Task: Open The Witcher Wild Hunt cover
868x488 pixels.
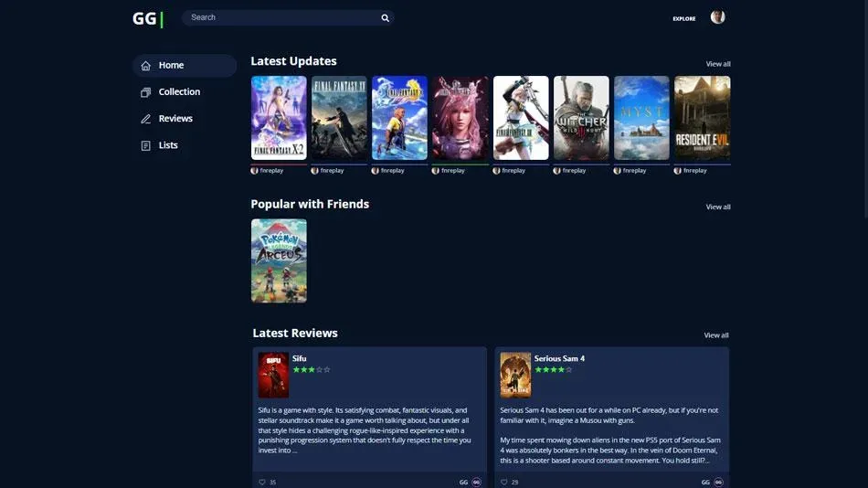Action: pyautogui.click(x=581, y=118)
